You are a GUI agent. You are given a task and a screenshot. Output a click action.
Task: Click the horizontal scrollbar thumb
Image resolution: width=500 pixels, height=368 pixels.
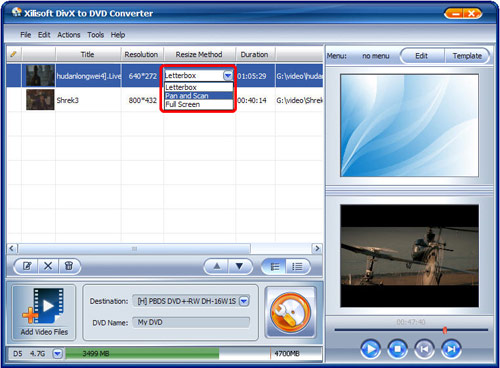134,249
